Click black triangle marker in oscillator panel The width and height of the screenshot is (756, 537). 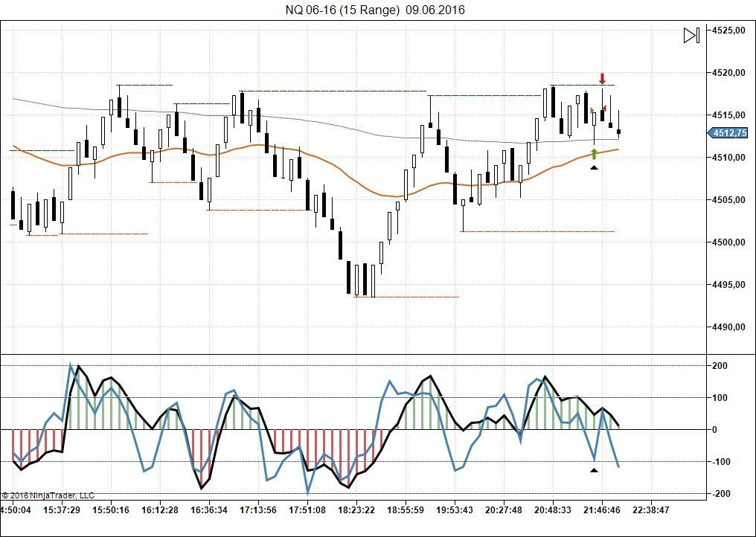[x=594, y=470]
